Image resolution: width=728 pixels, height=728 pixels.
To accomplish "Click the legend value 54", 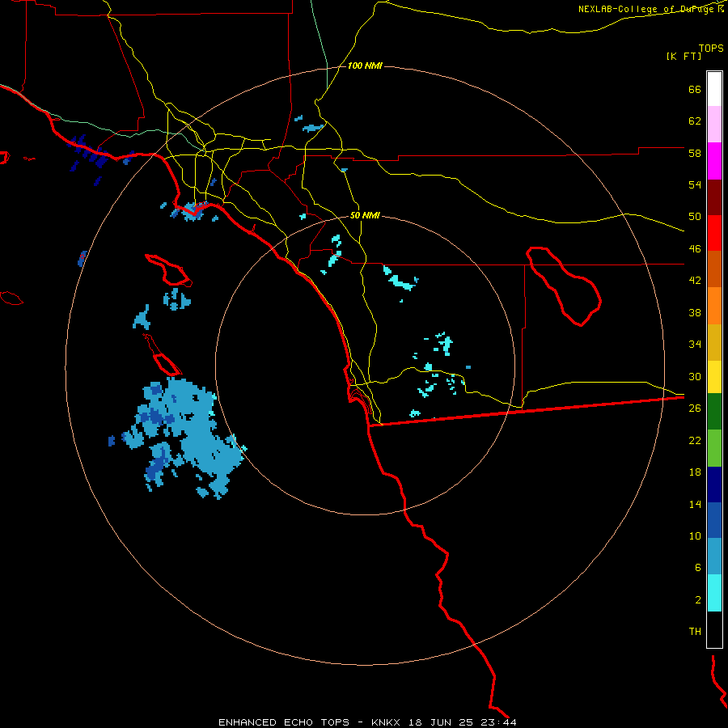I will pyautogui.click(x=695, y=184).
